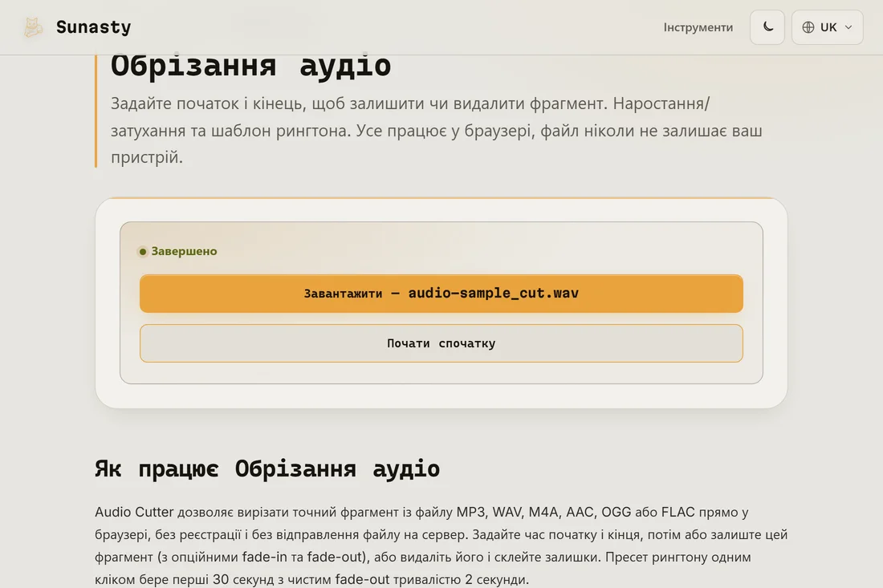Click the Обрізання аудіо page heading
The image size is (883, 588).
point(250,66)
